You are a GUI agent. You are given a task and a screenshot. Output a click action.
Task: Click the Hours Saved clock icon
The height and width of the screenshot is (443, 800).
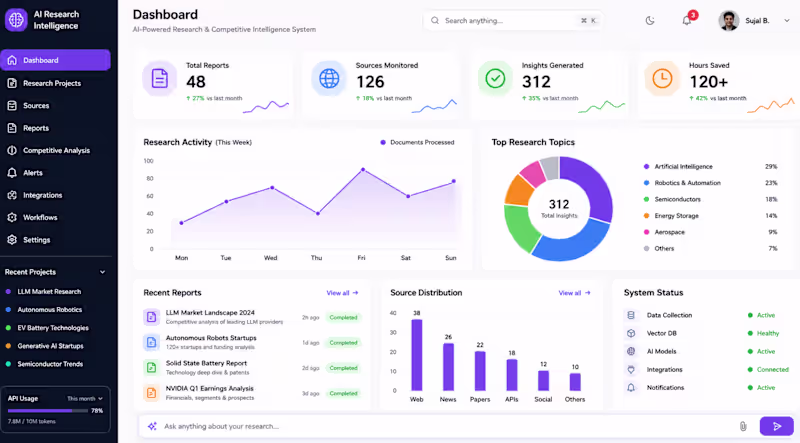(x=662, y=79)
